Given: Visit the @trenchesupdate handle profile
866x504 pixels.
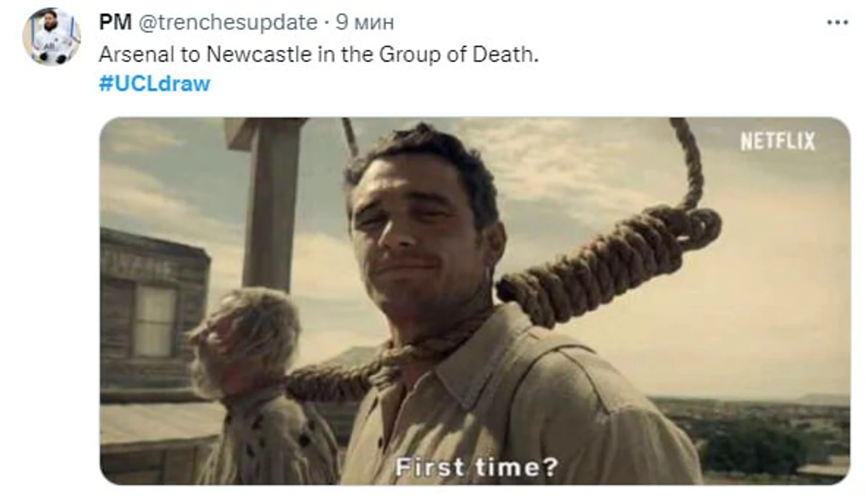Looking at the screenshot, I should pyautogui.click(x=228, y=23).
